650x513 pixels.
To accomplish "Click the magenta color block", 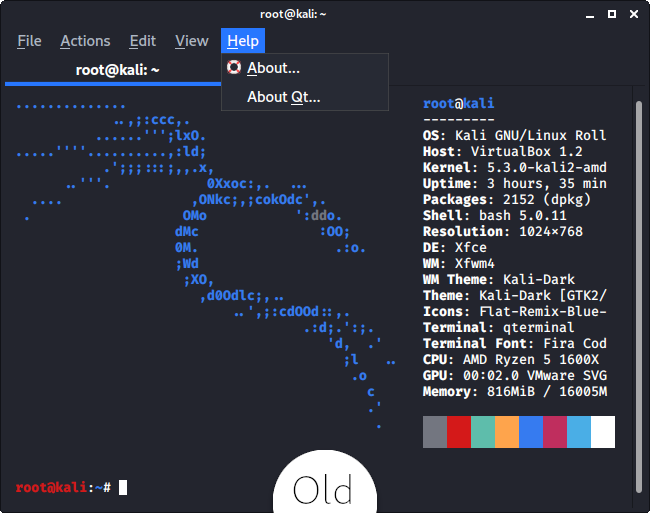I will coord(555,432).
